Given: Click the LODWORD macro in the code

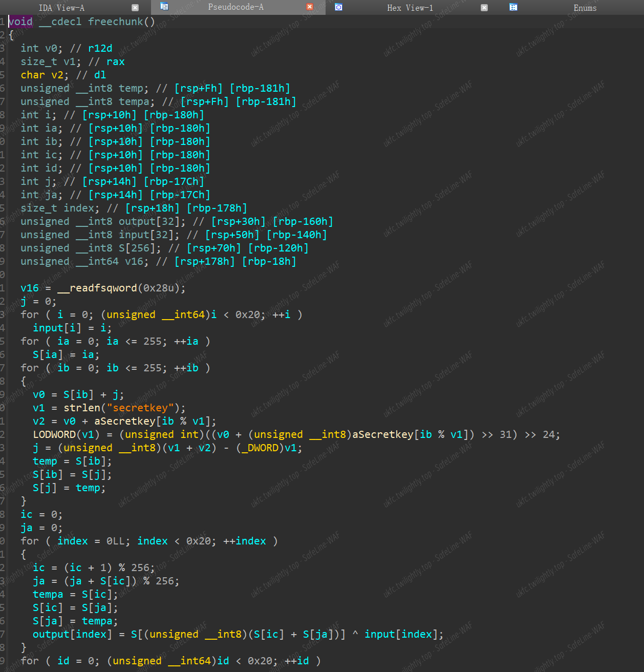Looking at the screenshot, I should tap(54, 434).
